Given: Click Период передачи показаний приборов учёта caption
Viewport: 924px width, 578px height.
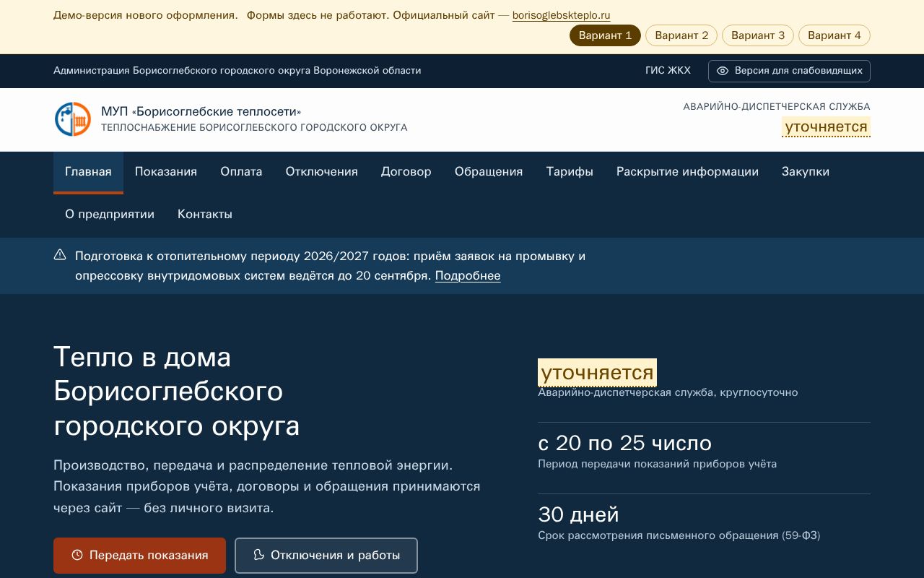Looking at the screenshot, I should pos(658,465).
